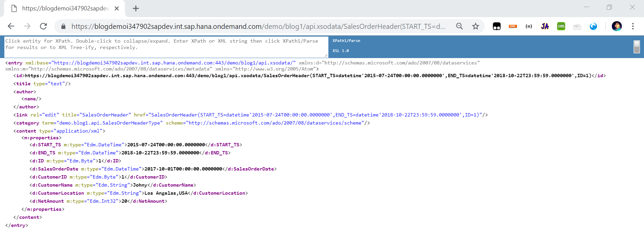Click the XPath input text area
The height and width of the screenshot is (243, 644).
click(166, 47)
